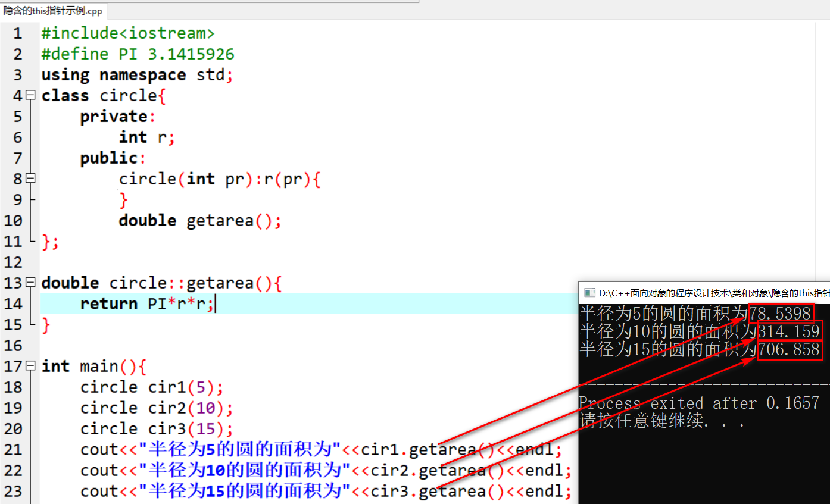This screenshot has height=504, width=830.
Task: Click the closing '};' on line 11
Action: pos(51,242)
